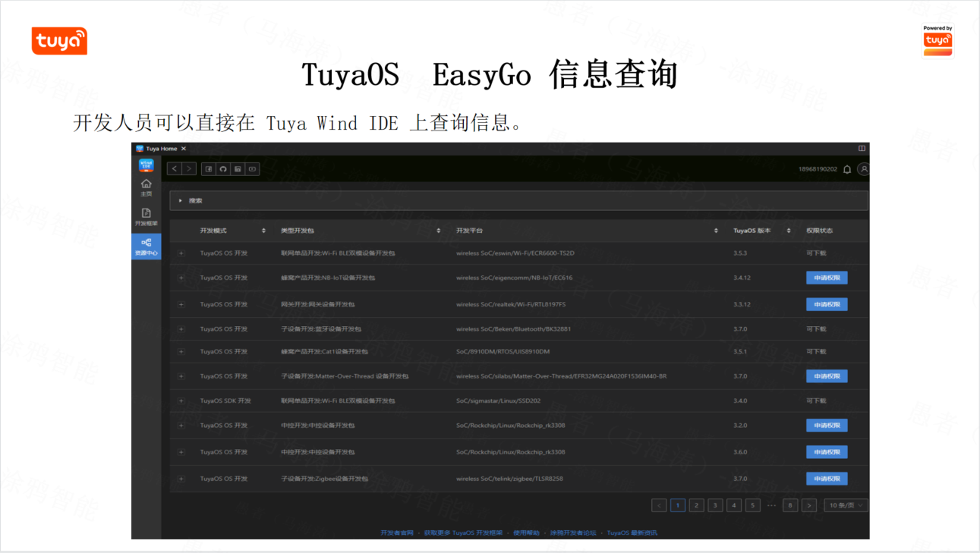This screenshot has height=553, width=980.
Task: Jump ahead with the pagination ellipsis
Action: (771, 505)
